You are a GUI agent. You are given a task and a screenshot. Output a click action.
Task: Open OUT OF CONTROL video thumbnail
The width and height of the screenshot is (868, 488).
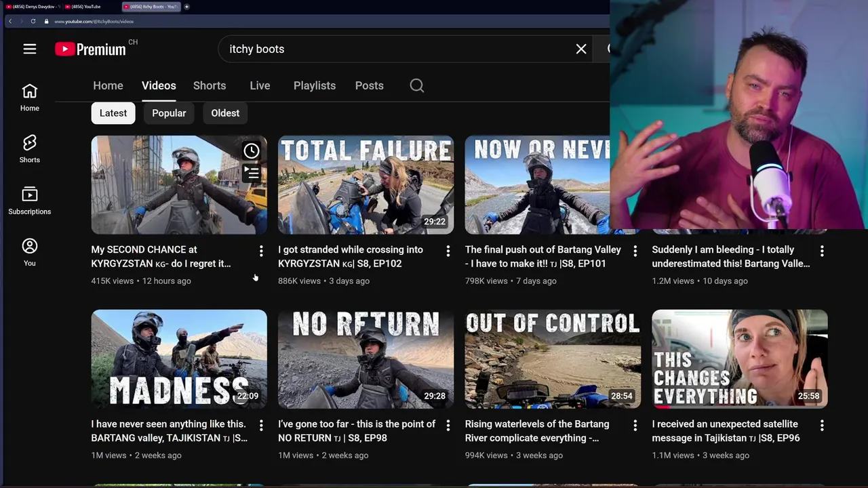553,359
